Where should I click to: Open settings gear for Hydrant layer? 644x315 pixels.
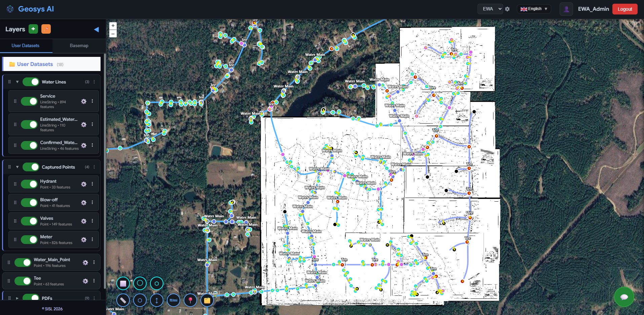[84, 184]
